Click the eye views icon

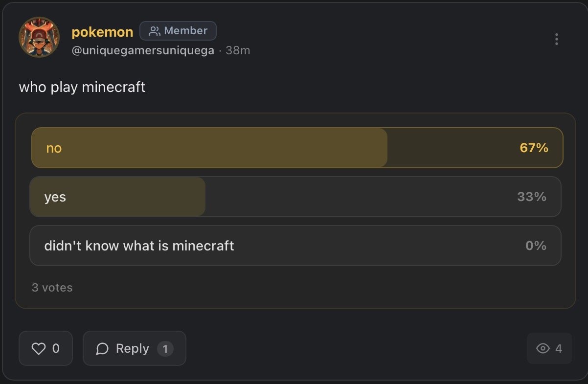(543, 348)
